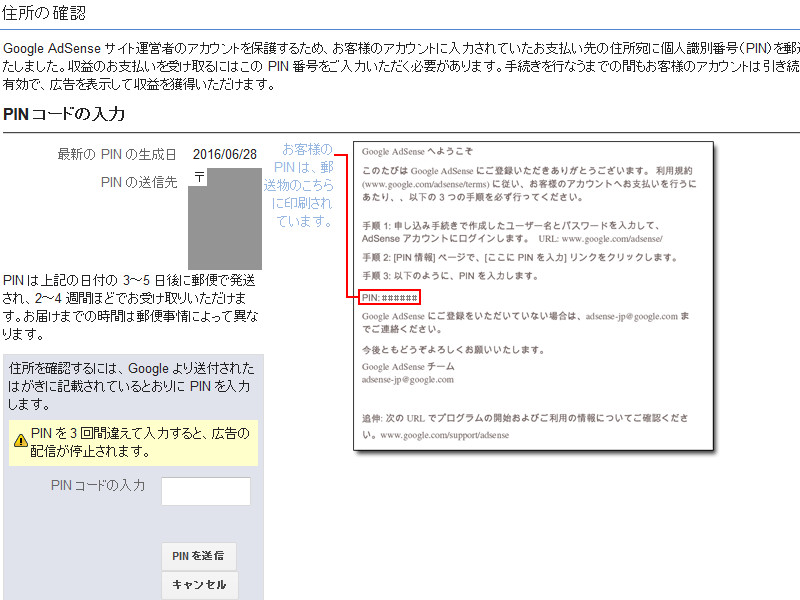Click the PIN code input field
800x600 pixels.
(206, 491)
